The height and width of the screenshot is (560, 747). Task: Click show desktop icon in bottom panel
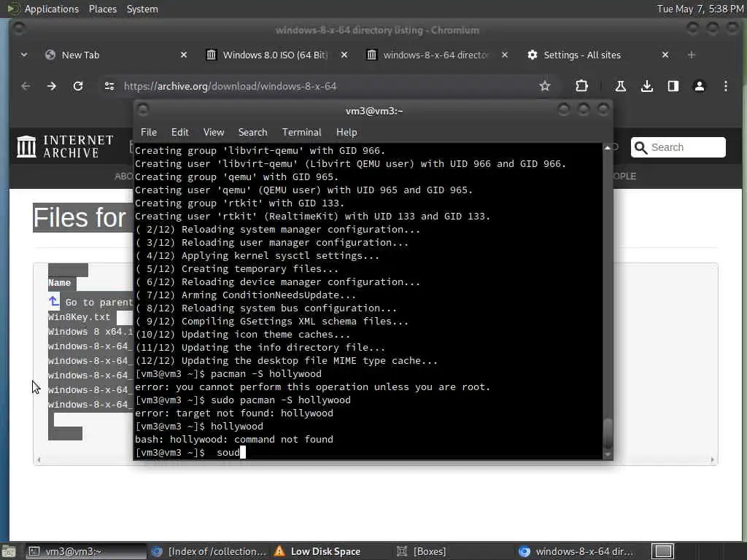tap(9, 551)
